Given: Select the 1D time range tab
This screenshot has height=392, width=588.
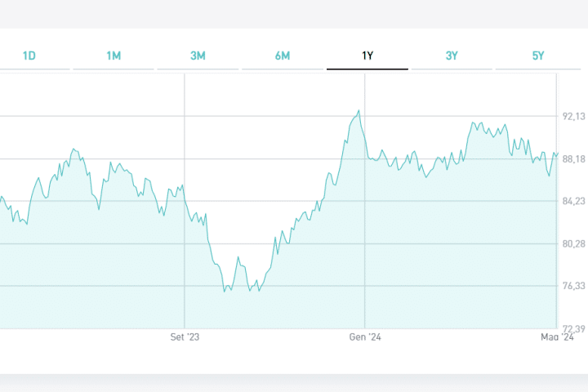Looking at the screenshot, I should [x=29, y=56].
